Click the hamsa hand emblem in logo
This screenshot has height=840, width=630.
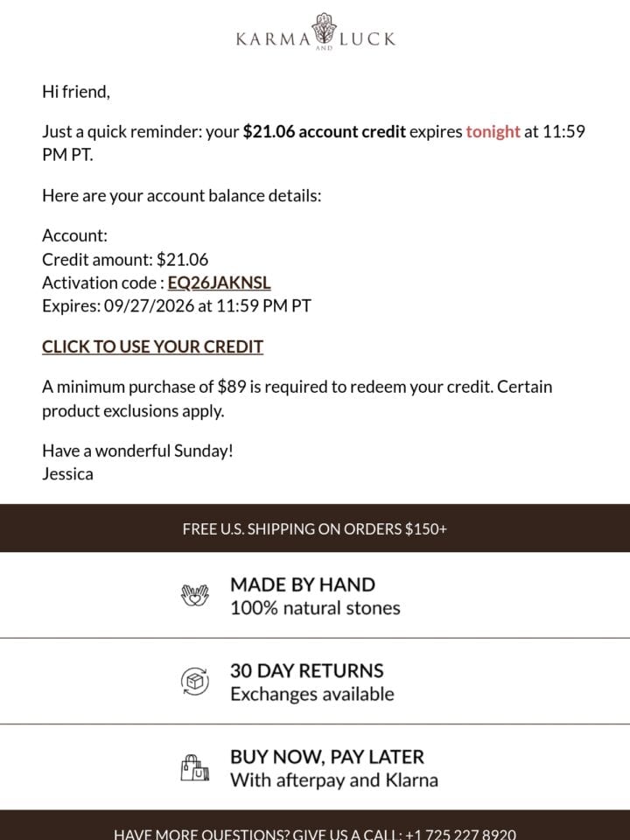pyautogui.click(x=324, y=28)
